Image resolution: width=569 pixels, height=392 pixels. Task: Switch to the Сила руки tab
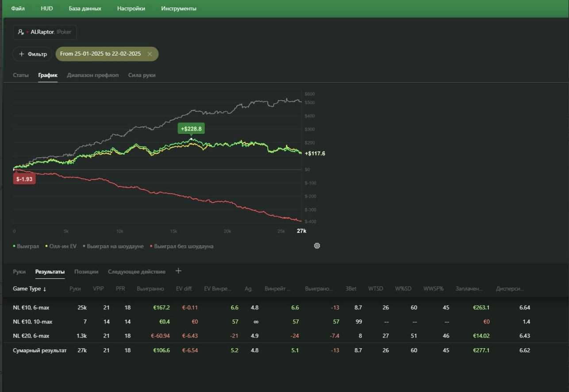(142, 75)
